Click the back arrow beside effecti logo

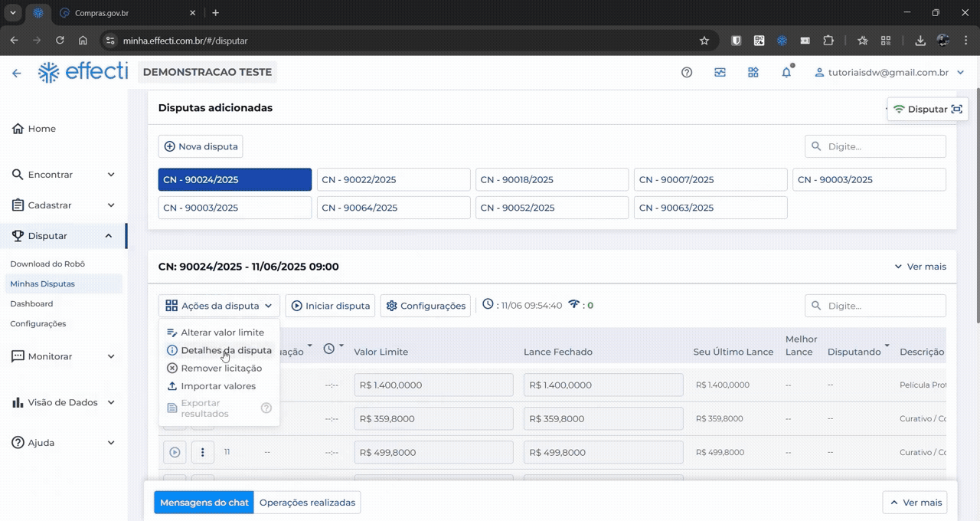pyautogui.click(x=16, y=74)
